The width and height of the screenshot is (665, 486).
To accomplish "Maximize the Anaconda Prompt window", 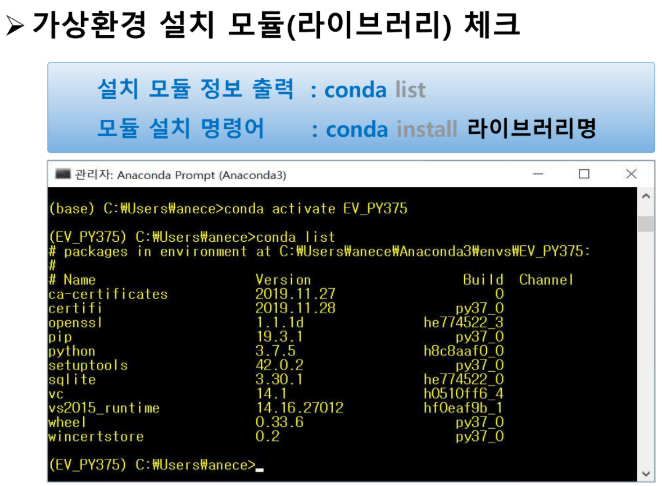I will 584,174.
